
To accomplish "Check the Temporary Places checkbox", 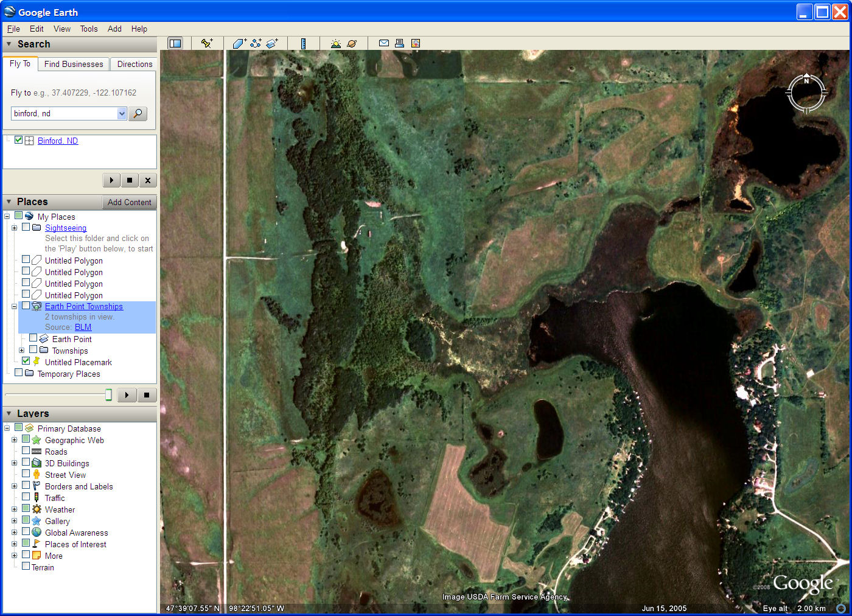I will (x=18, y=373).
